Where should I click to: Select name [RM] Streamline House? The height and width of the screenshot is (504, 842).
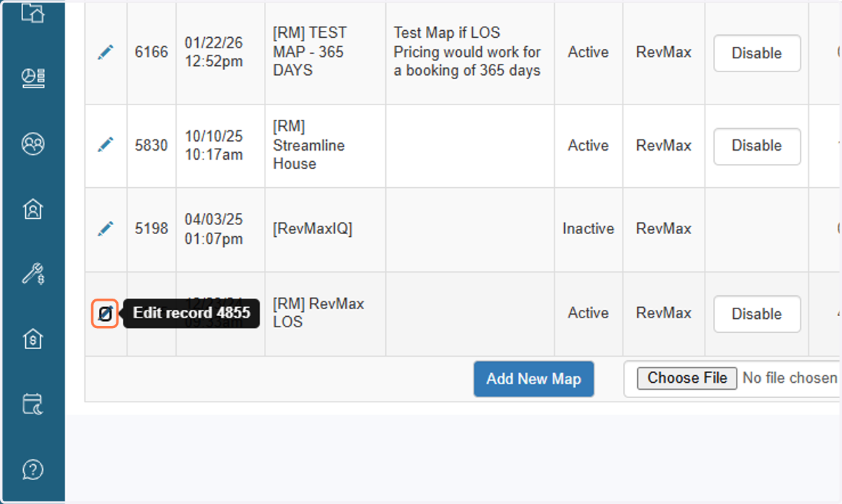[x=309, y=145]
